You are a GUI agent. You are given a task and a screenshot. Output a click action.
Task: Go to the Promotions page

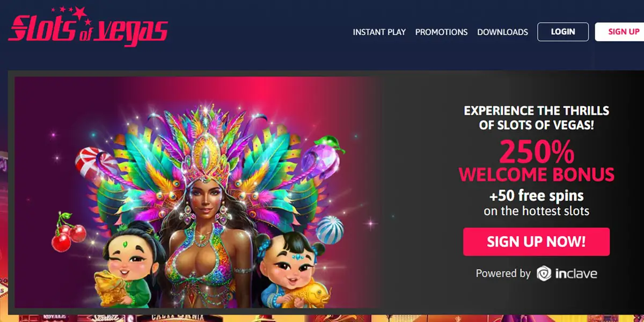tap(442, 32)
